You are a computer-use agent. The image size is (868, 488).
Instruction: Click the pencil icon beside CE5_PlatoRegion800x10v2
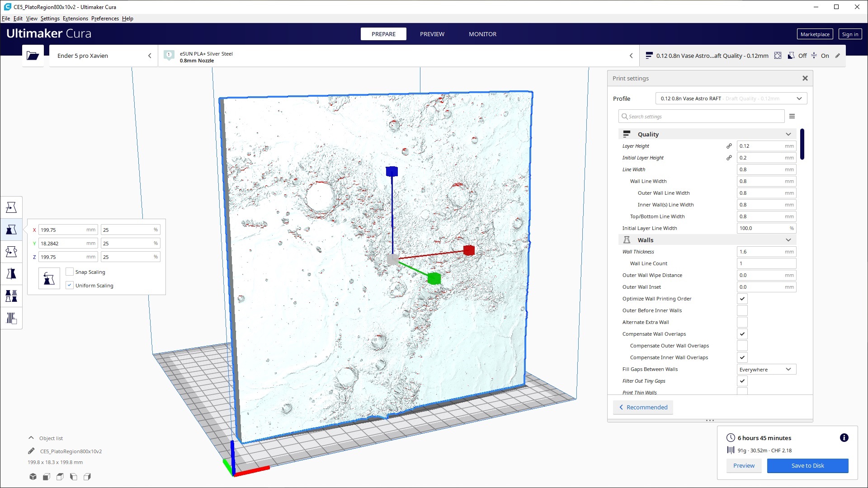[31, 451]
